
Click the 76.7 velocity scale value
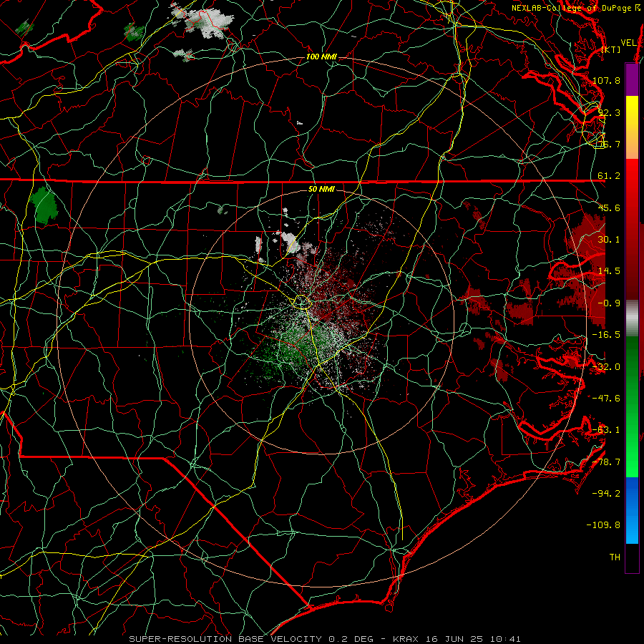click(x=609, y=144)
